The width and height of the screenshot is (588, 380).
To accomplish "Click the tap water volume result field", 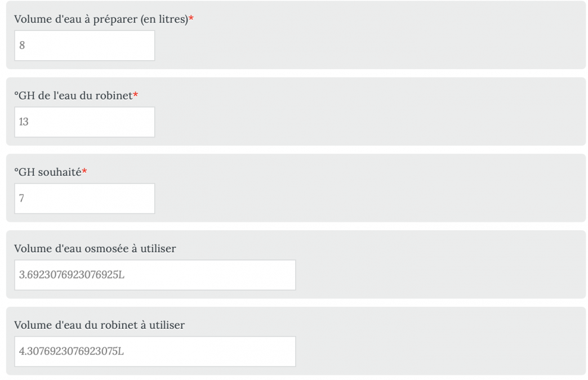I will tap(155, 351).
